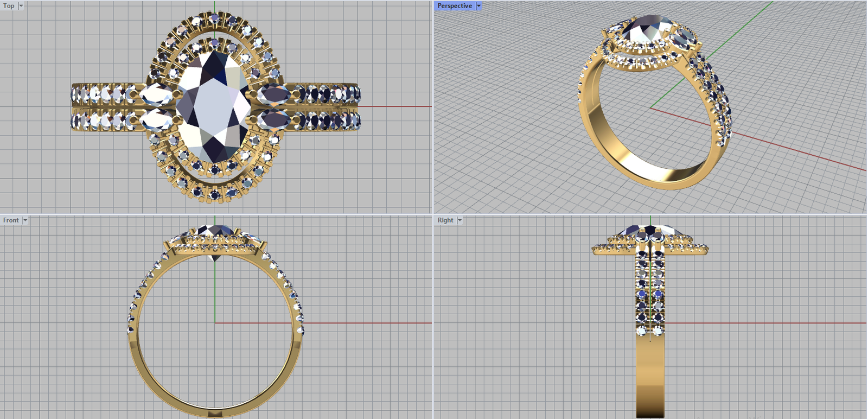This screenshot has width=868, height=419.
Task: Expand the Perspective viewport menu arrow
Action: tap(478, 6)
